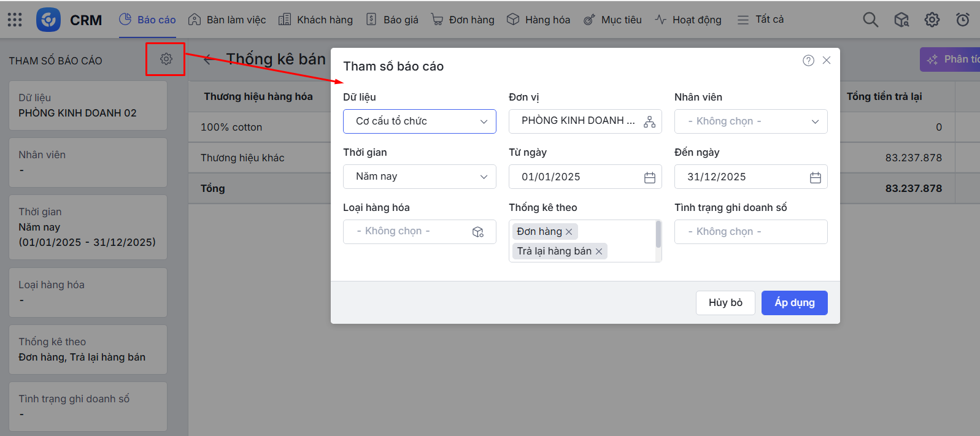Viewport: 980px width, 436px height.
Task: Go to the Khách hàng menu
Action: (x=316, y=20)
